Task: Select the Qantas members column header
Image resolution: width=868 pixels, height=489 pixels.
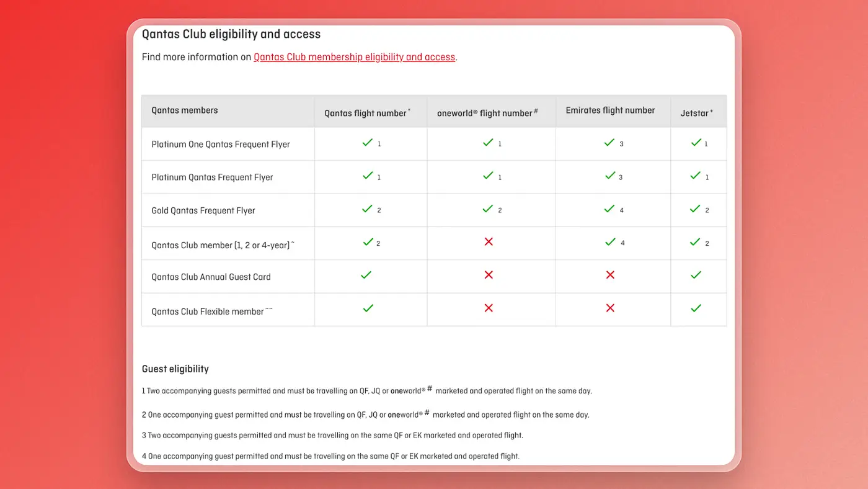Action: click(x=185, y=110)
